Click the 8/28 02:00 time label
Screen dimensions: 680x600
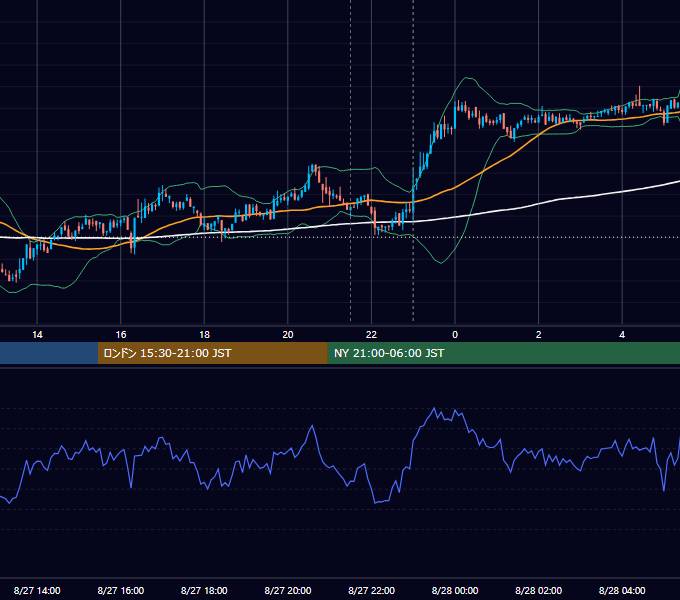[538, 590]
